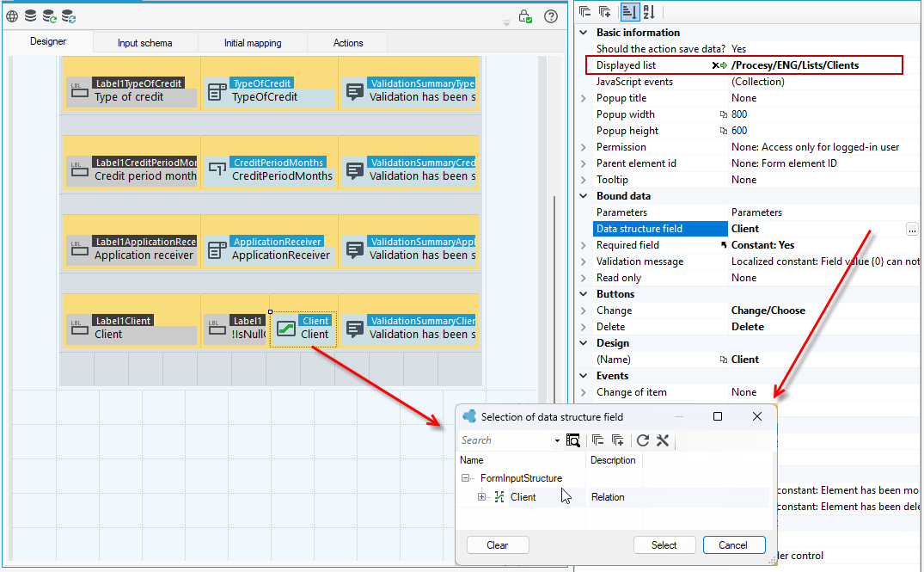Click the lock icon with green check
Screen dimensions: 924x572
[524, 16]
